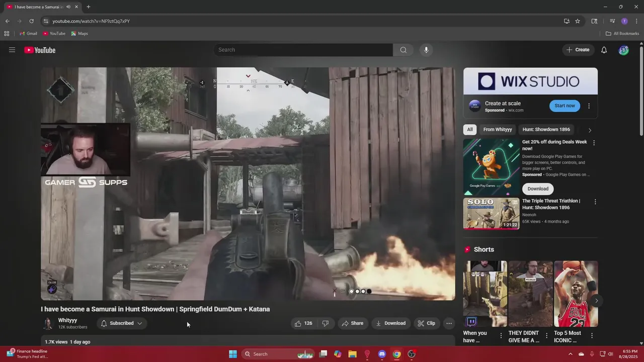This screenshot has width=644, height=362.
Task: Open a new browser tab
Action: click(88, 7)
